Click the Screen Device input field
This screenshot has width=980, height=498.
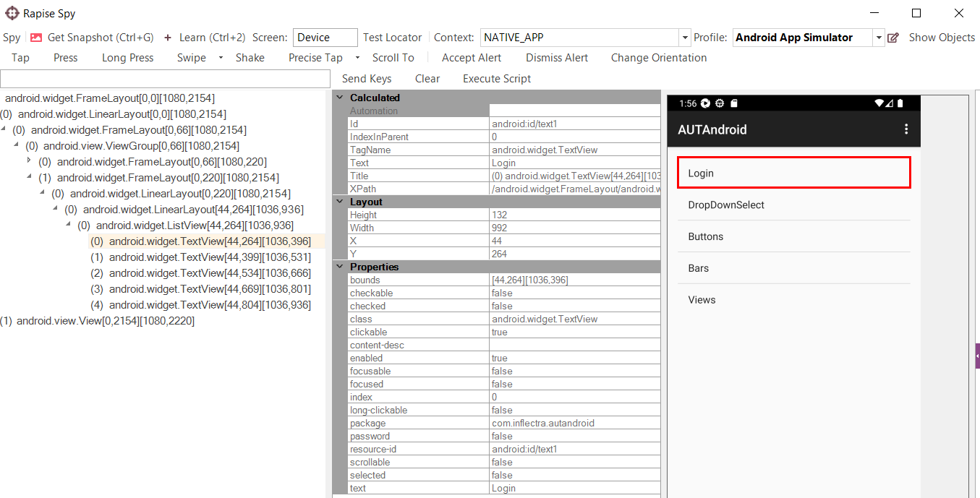325,38
